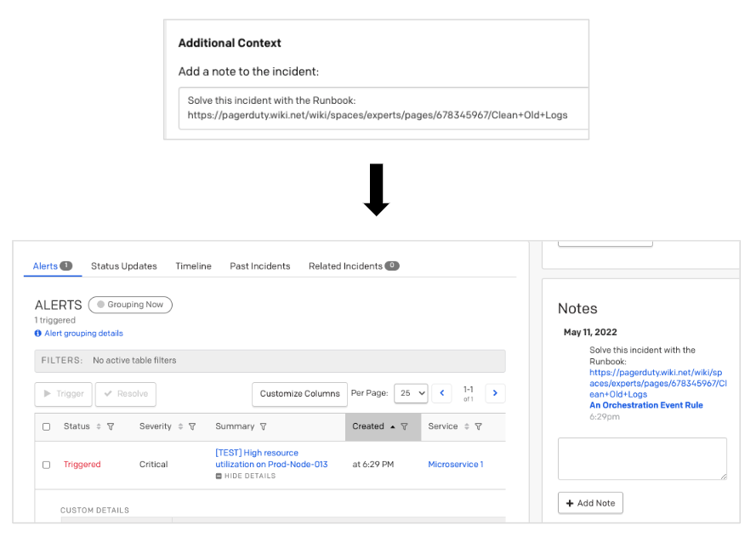Go to previous page of alerts
This screenshot has height=537, width=756.
click(441, 393)
